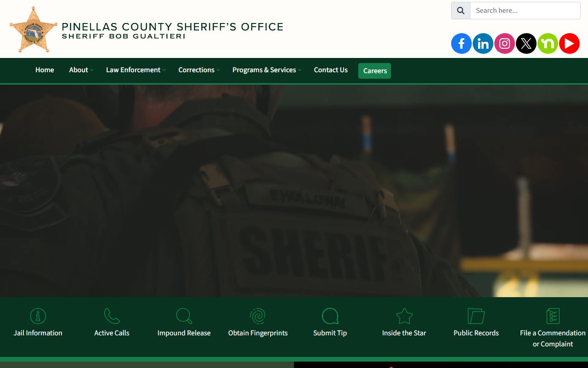Click the Submit Tip speech bubble icon

coord(330,316)
